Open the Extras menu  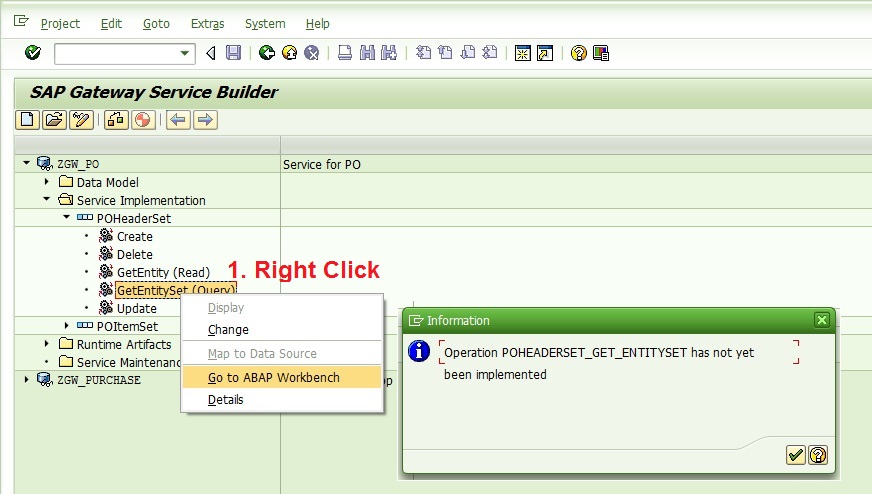click(x=207, y=23)
